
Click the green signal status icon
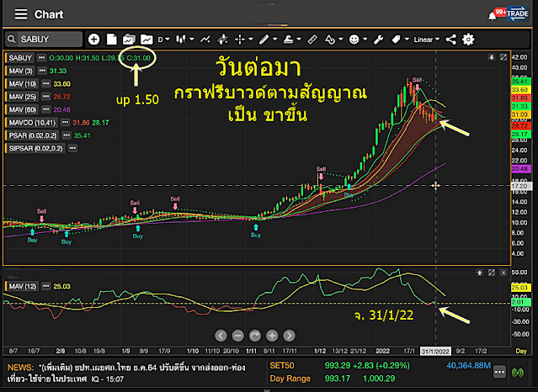click(x=518, y=372)
